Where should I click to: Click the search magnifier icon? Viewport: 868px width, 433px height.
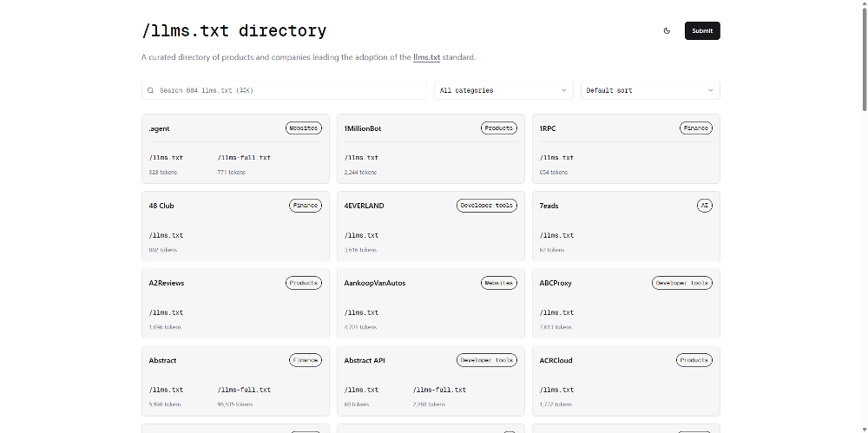point(150,90)
